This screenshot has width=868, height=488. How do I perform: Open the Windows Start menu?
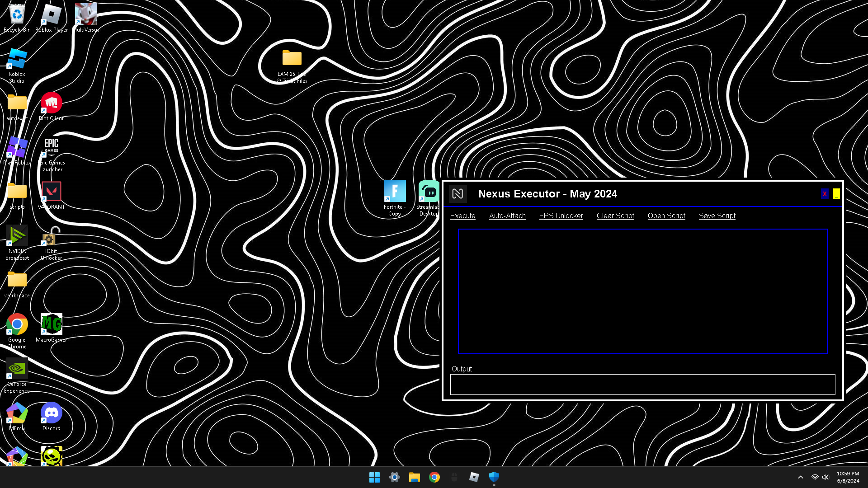374,477
